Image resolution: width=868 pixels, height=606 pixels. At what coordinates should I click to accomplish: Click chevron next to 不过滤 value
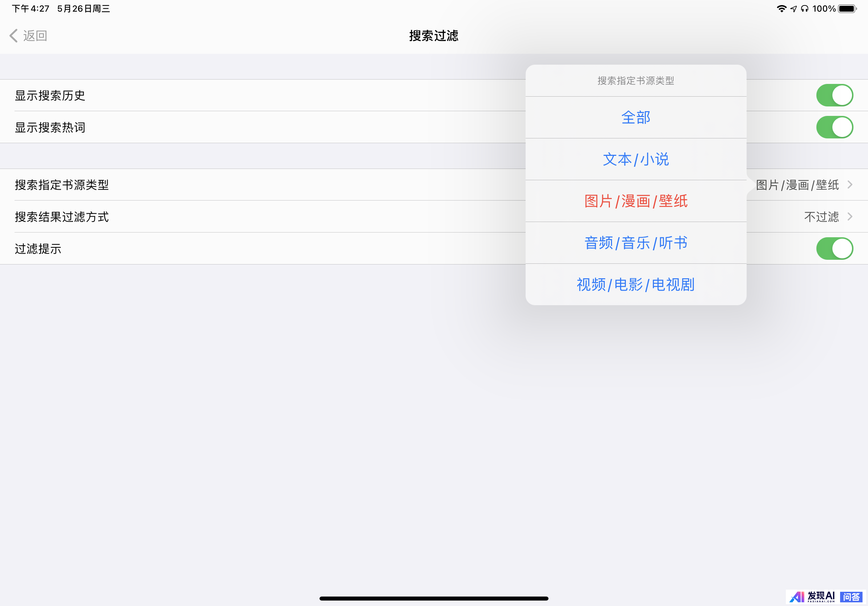pyautogui.click(x=850, y=217)
